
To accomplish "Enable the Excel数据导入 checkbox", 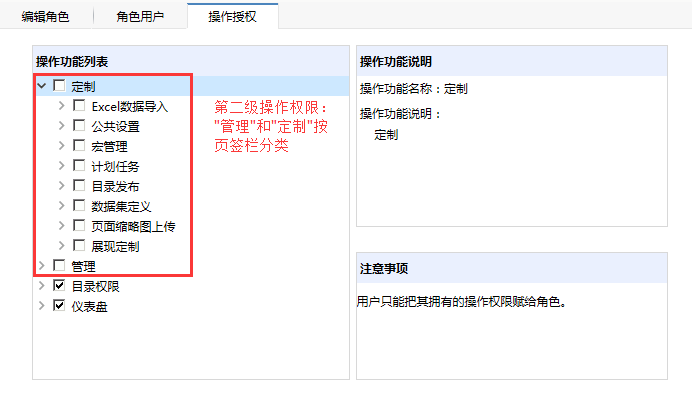I will [79, 106].
